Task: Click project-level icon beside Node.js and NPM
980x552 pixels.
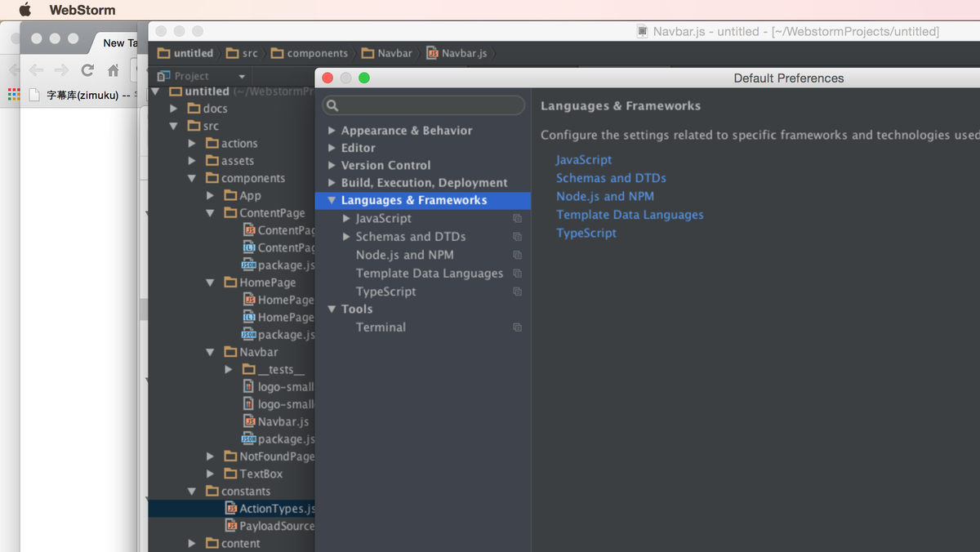Action: click(517, 255)
